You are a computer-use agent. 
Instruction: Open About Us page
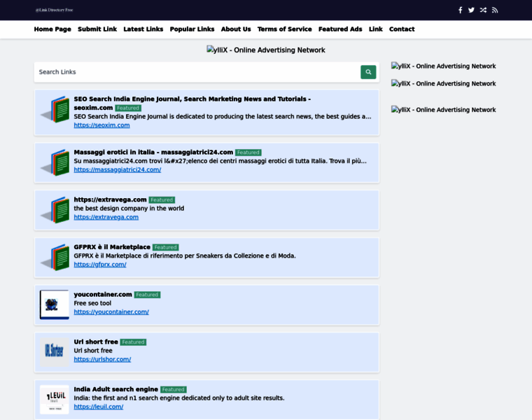236,29
